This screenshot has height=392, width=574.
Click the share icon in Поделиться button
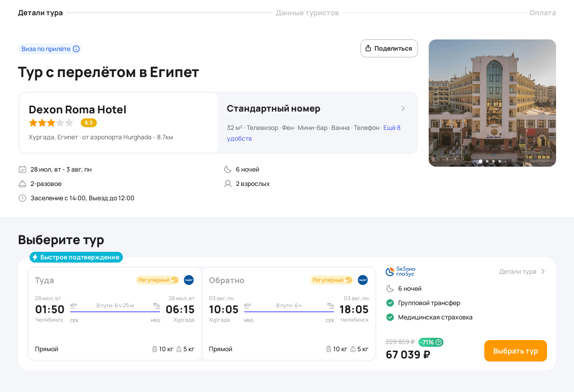(368, 48)
